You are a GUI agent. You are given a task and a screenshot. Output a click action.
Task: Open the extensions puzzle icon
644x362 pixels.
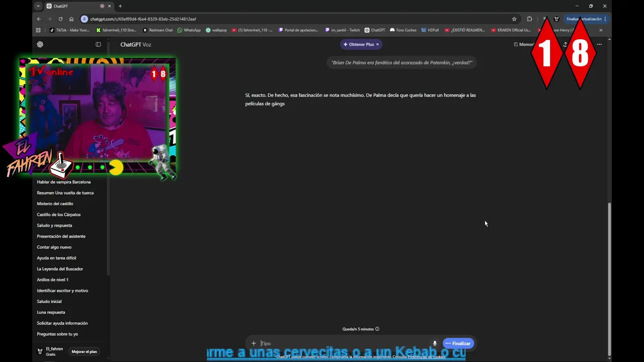(x=529, y=19)
